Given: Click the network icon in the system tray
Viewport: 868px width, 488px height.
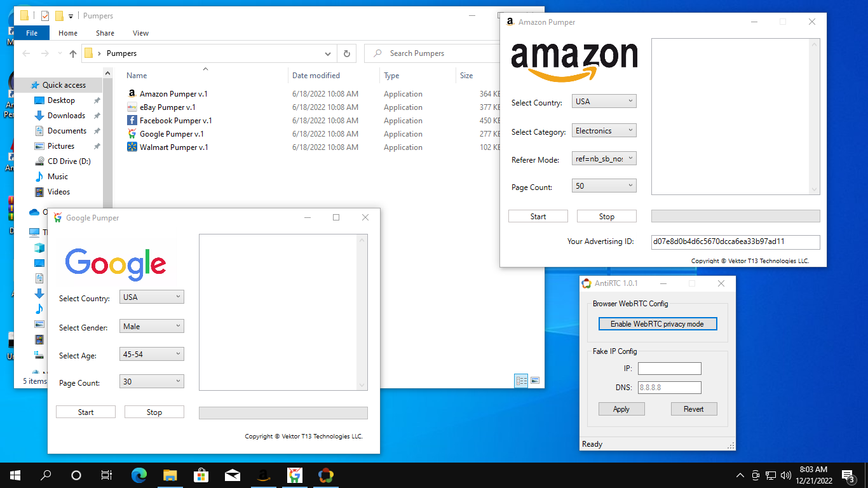Looking at the screenshot, I should (x=771, y=475).
